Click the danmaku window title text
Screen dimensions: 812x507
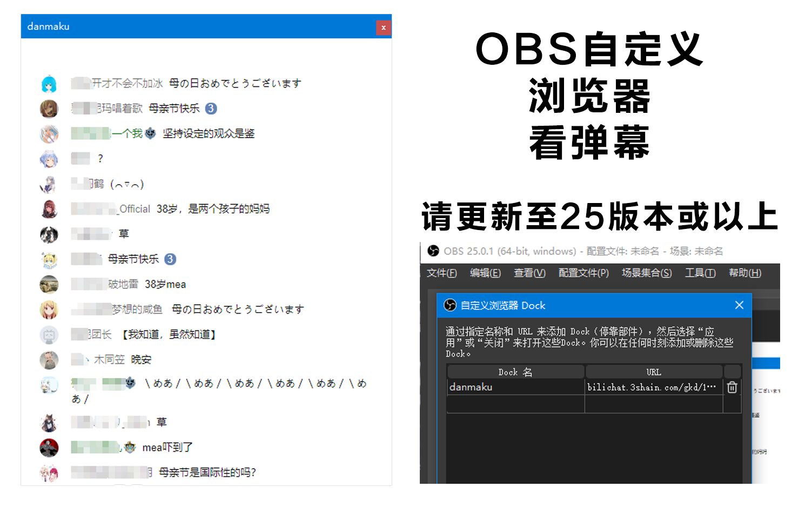pos(48,26)
